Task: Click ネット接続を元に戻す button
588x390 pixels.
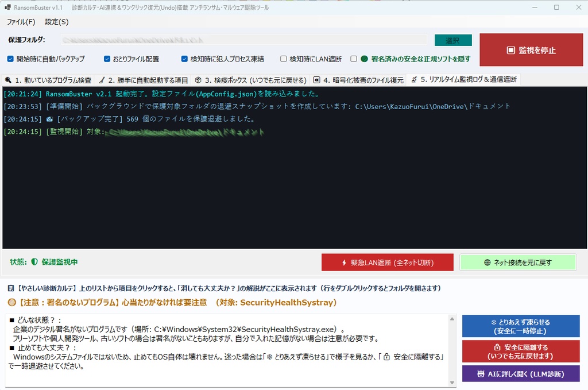Action: (518, 262)
